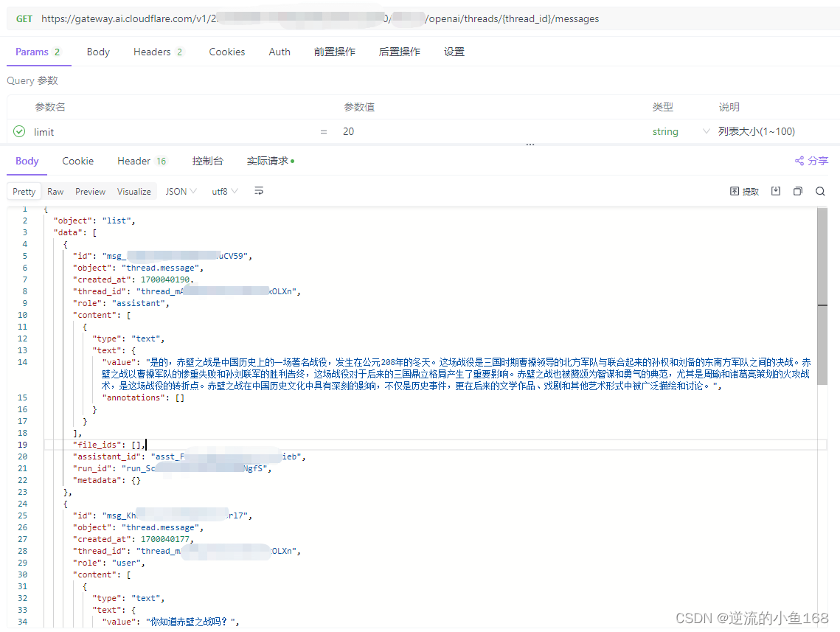Screen dimensions: 840x632
Task: Click the word wrap icon
Action: [259, 192]
